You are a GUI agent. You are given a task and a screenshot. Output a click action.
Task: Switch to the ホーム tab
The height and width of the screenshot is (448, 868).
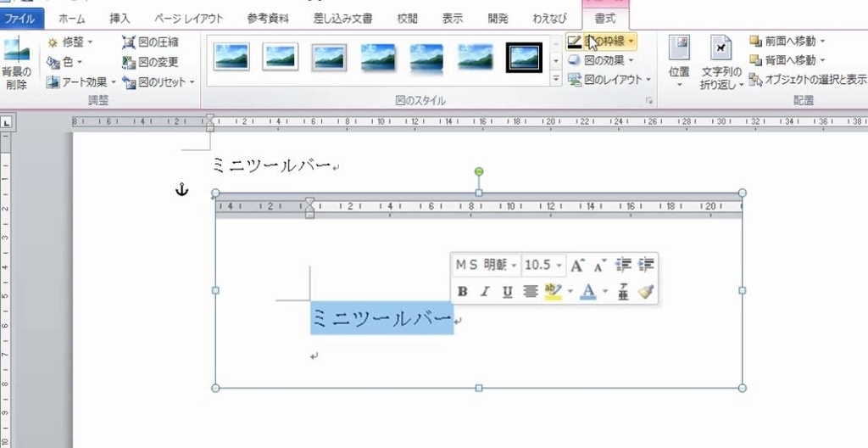[72, 19]
